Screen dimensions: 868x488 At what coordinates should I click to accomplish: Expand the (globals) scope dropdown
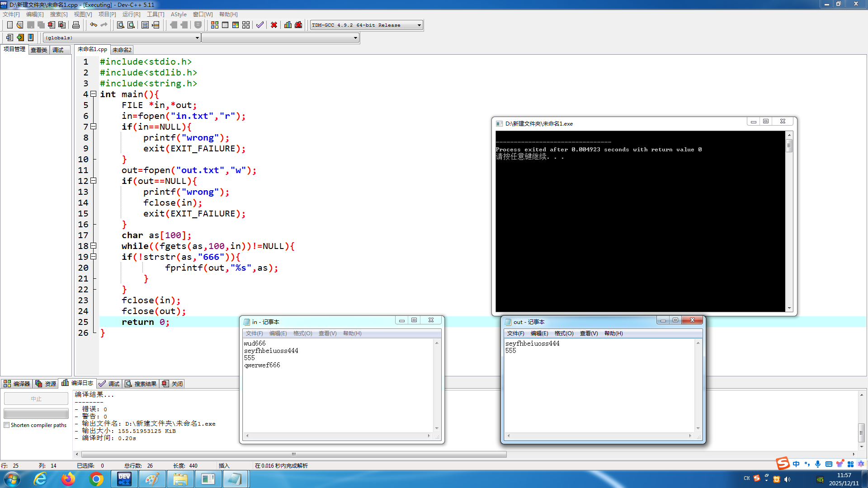pos(197,38)
